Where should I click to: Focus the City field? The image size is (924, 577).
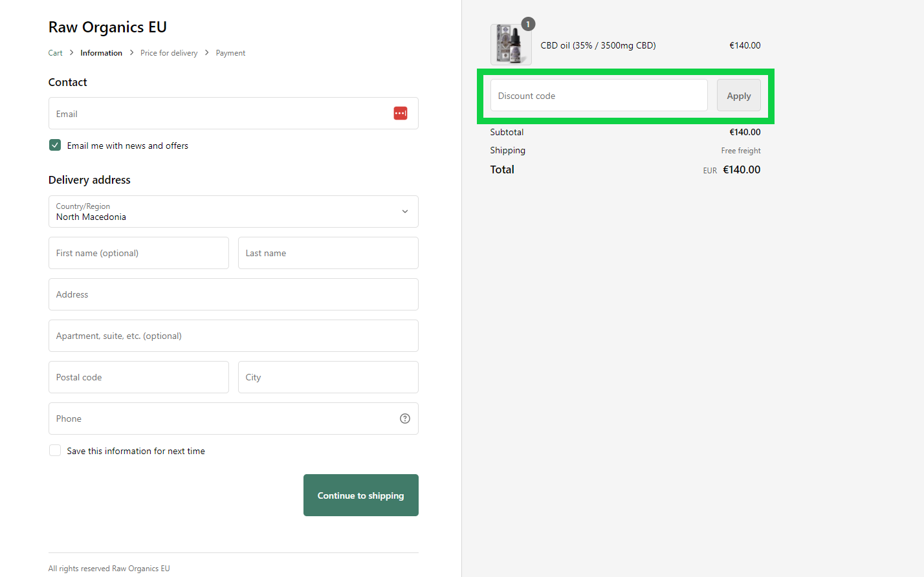pyautogui.click(x=328, y=377)
